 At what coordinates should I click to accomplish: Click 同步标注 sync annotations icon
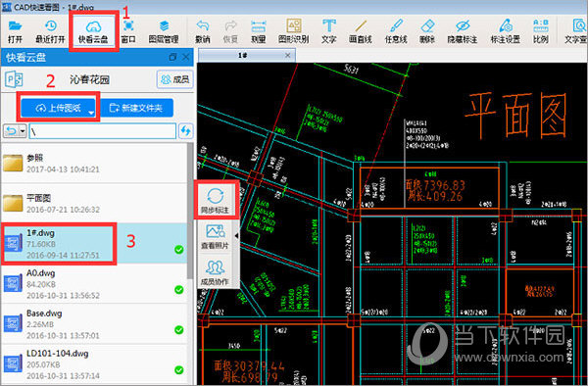tap(215, 200)
